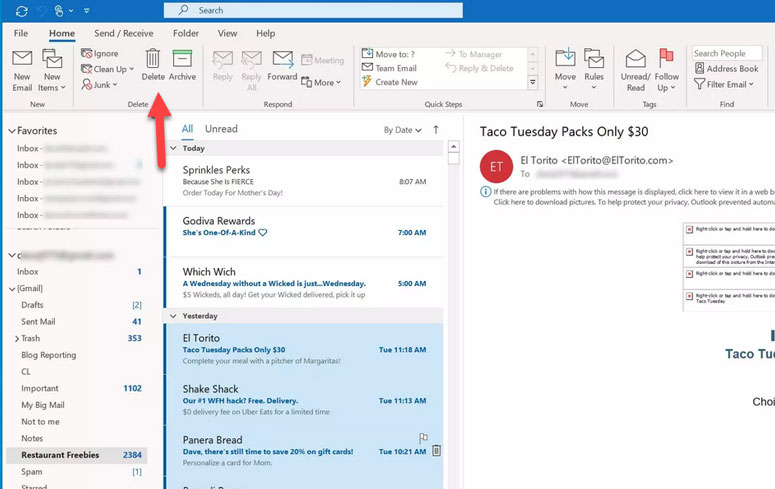
Task: Open the Customize Quick Access Toolbar arrow
Action: pos(86,10)
